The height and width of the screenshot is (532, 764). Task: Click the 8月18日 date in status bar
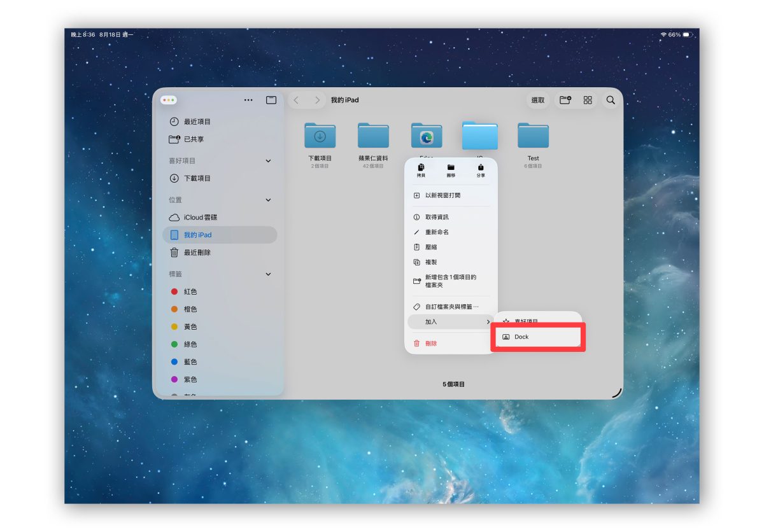click(x=110, y=34)
